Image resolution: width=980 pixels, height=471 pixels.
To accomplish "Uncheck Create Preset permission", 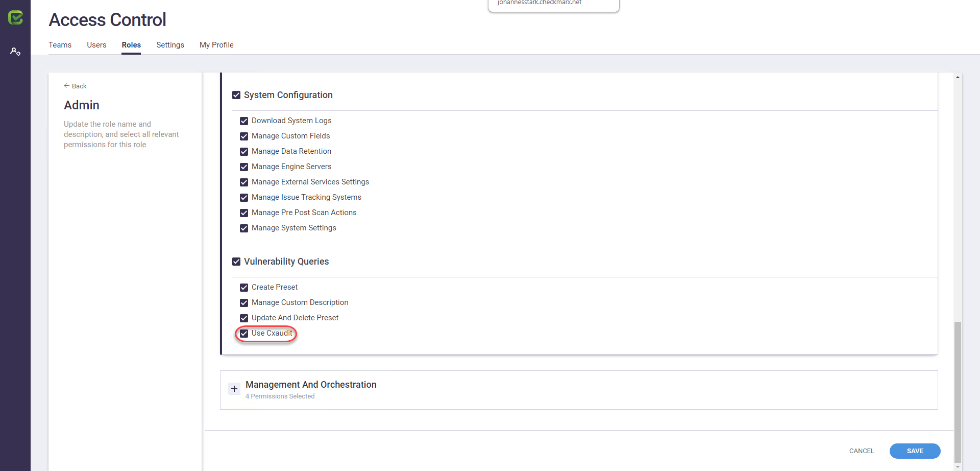I will (x=244, y=288).
